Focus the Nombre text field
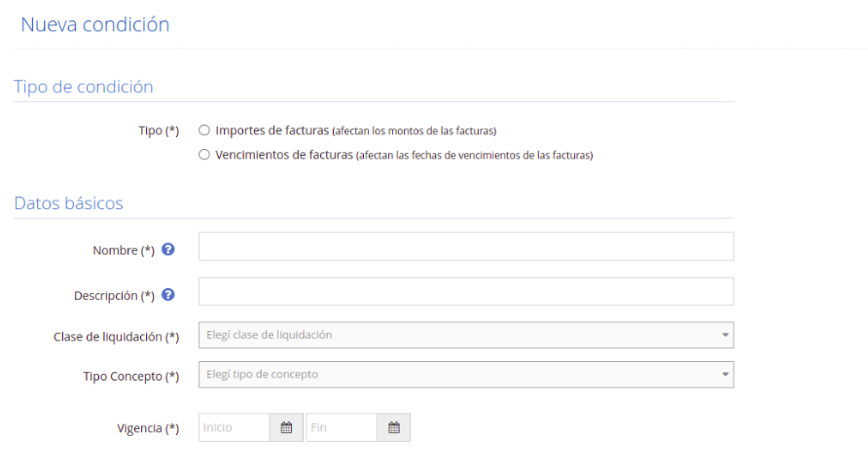 coord(466,246)
